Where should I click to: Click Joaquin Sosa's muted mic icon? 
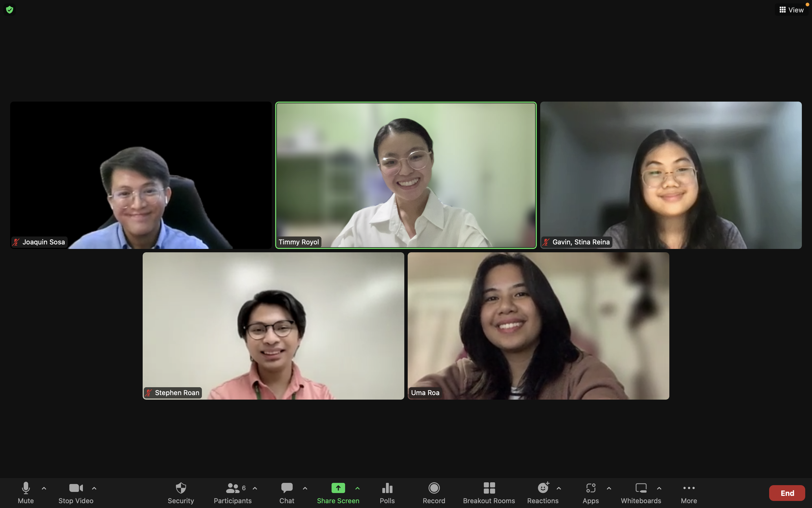tap(16, 242)
